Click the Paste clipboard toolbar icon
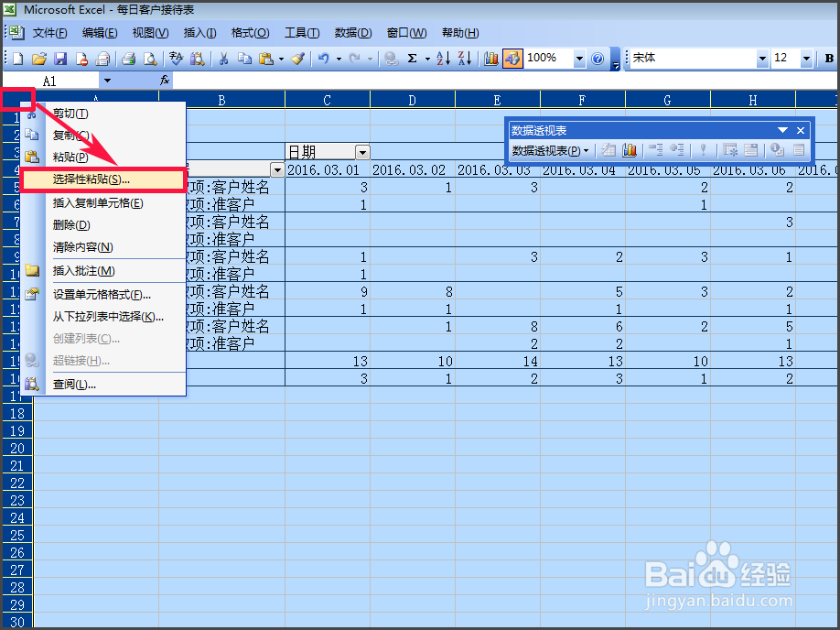The width and height of the screenshot is (840, 630). coord(266,59)
